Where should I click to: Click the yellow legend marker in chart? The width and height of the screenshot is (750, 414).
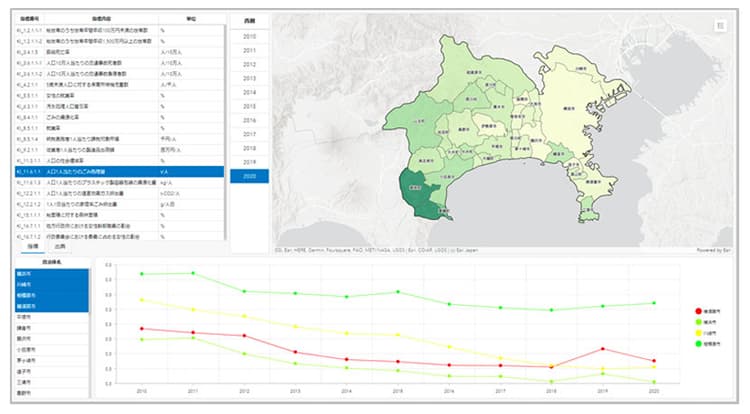pyautogui.click(x=698, y=333)
